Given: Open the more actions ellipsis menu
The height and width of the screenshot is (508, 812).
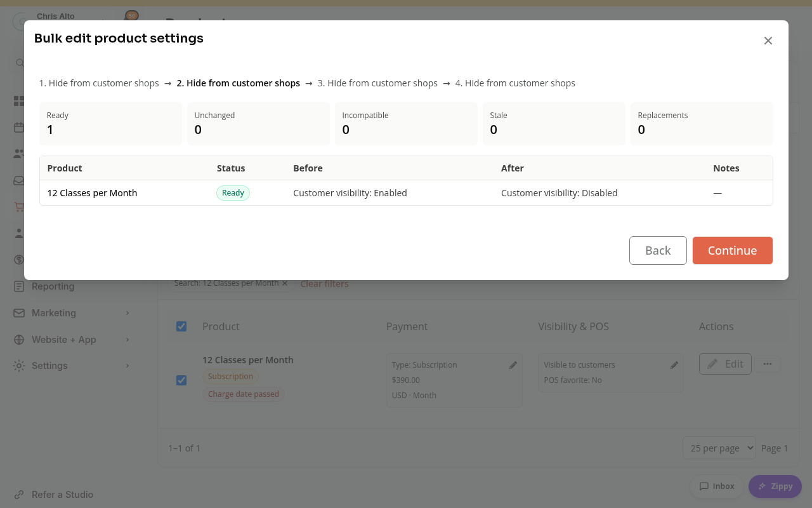Looking at the screenshot, I should click(768, 364).
